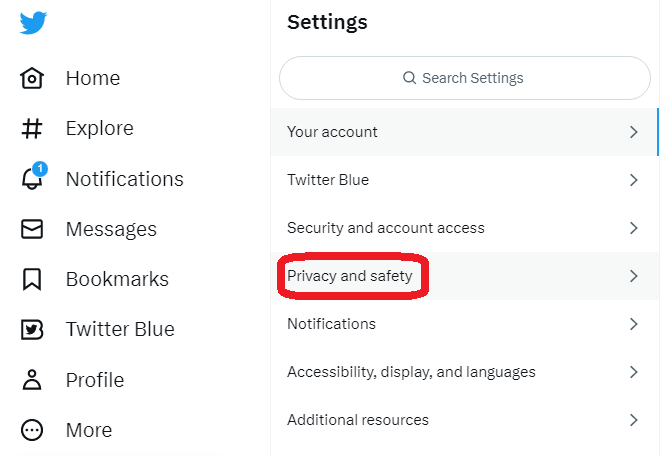Viewport: 664px width, 457px height.
Task: Click the More ellipsis circle icon
Action: click(x=32, y=430)
